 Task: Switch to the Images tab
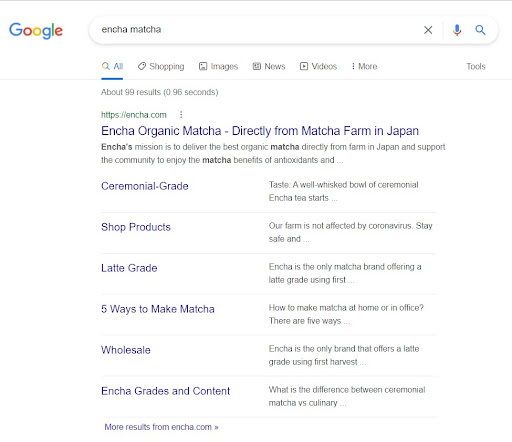click(218, 66)
